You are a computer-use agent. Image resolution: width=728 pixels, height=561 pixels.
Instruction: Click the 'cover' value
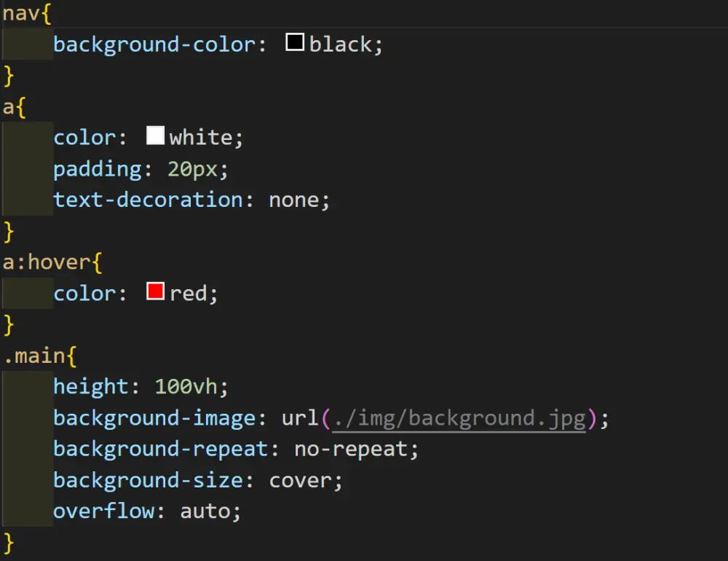pos(301,481)
